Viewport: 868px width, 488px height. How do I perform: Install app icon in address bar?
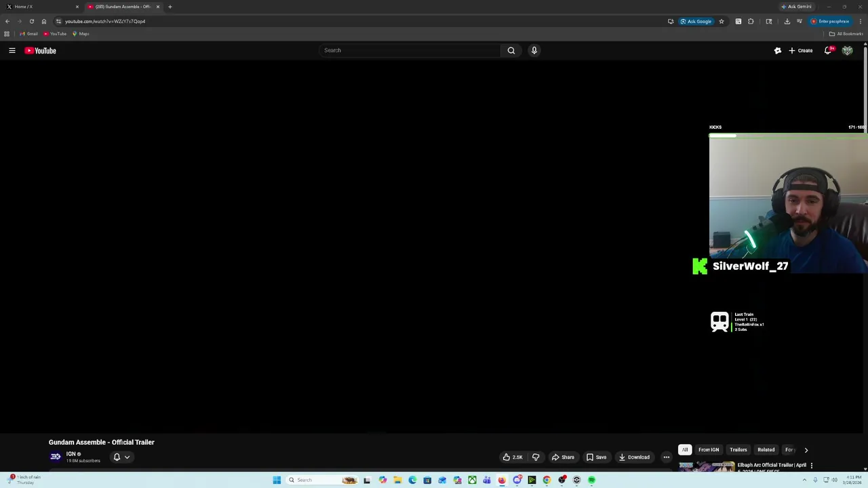tap(671, 21)
